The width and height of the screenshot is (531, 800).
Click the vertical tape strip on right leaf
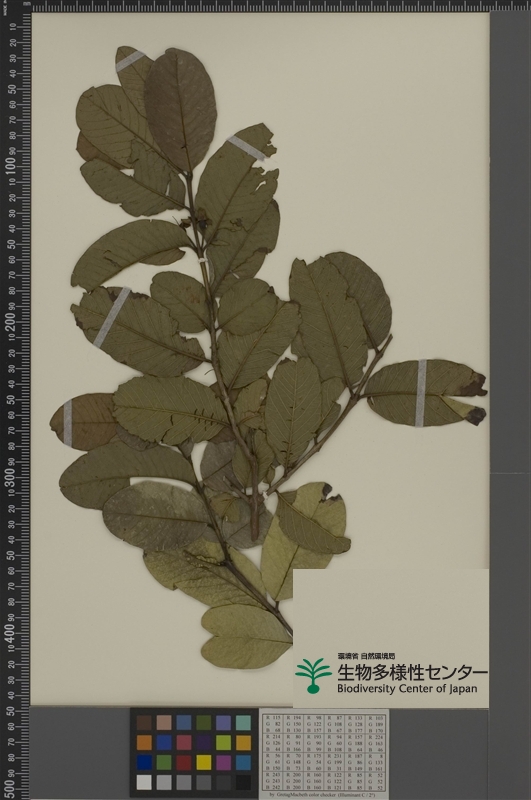click(x=421, y=393)
